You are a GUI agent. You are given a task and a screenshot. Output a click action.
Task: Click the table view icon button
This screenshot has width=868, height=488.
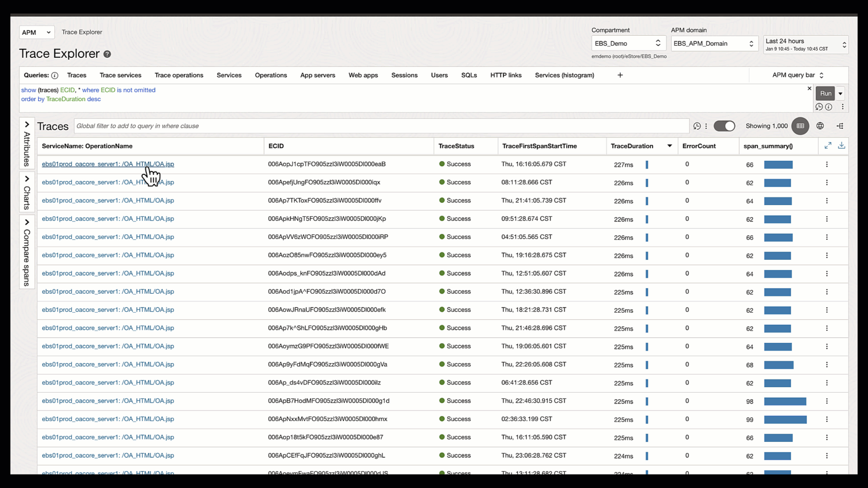800,126
